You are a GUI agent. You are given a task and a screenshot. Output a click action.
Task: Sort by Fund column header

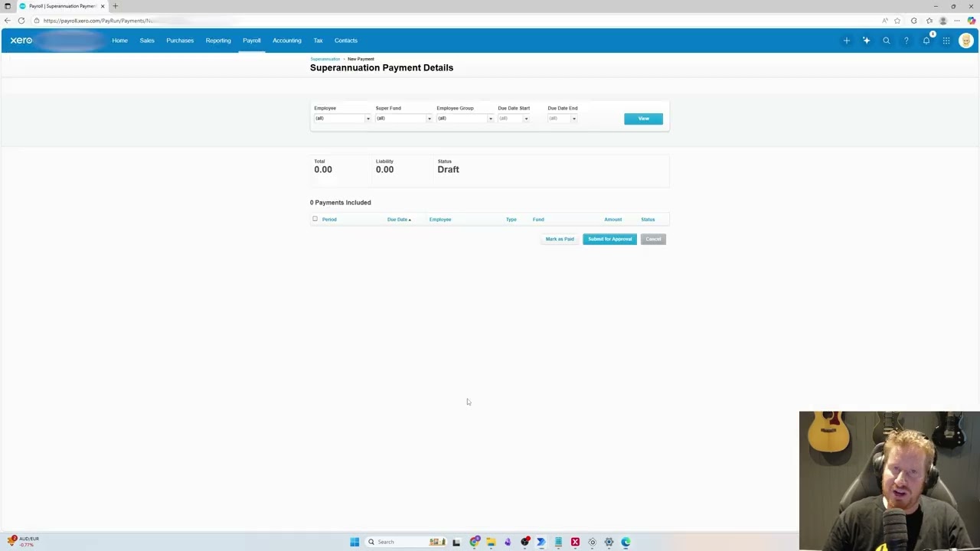click(538, 220)
